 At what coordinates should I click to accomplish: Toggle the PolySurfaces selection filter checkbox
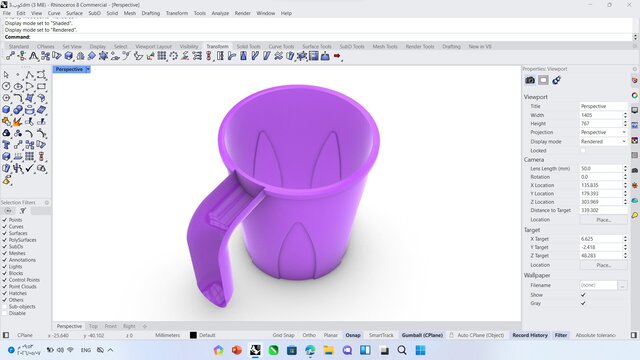point(4,240)
